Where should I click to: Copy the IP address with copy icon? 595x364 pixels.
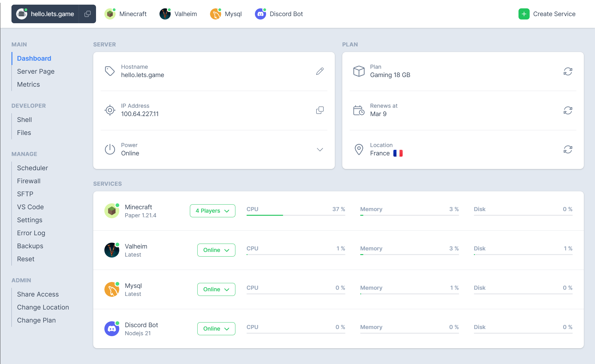click(320, 110)
